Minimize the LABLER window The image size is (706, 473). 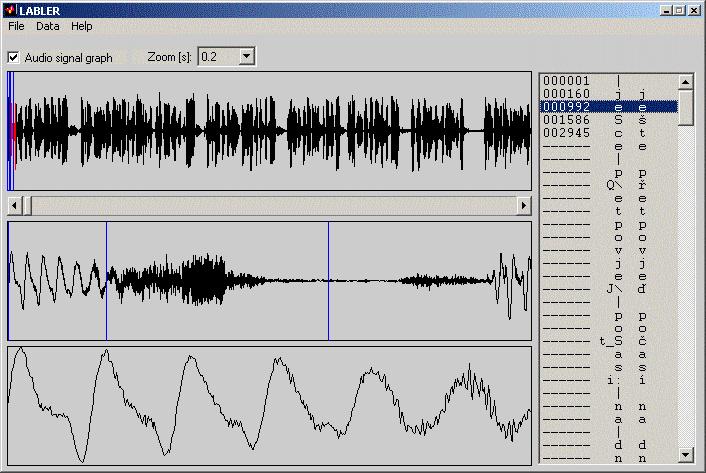pos(667,10)
